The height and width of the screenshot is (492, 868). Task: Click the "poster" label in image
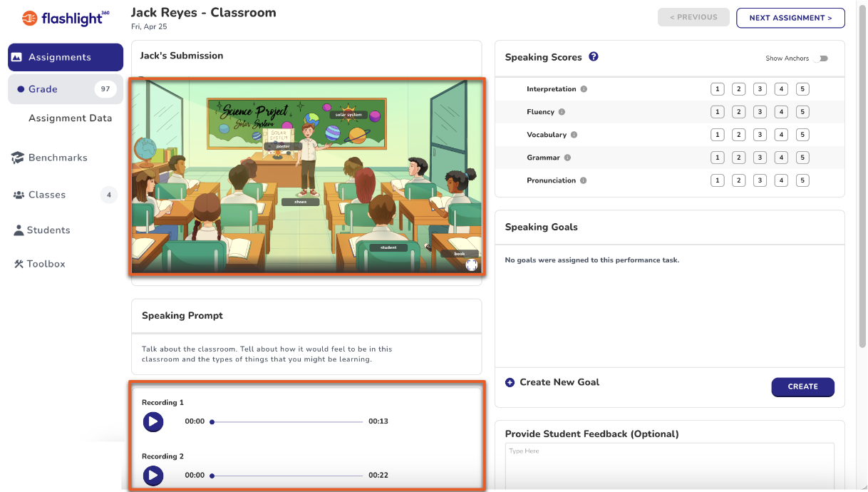coord(283,146)
